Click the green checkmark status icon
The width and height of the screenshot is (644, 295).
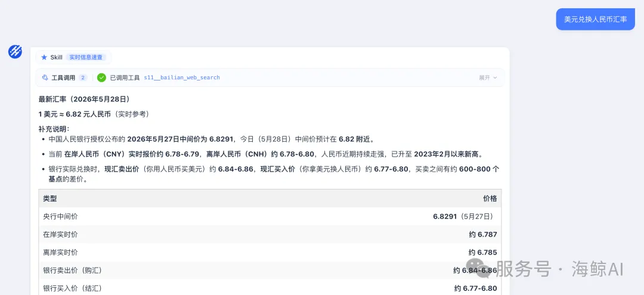click(x=102, y=77)
